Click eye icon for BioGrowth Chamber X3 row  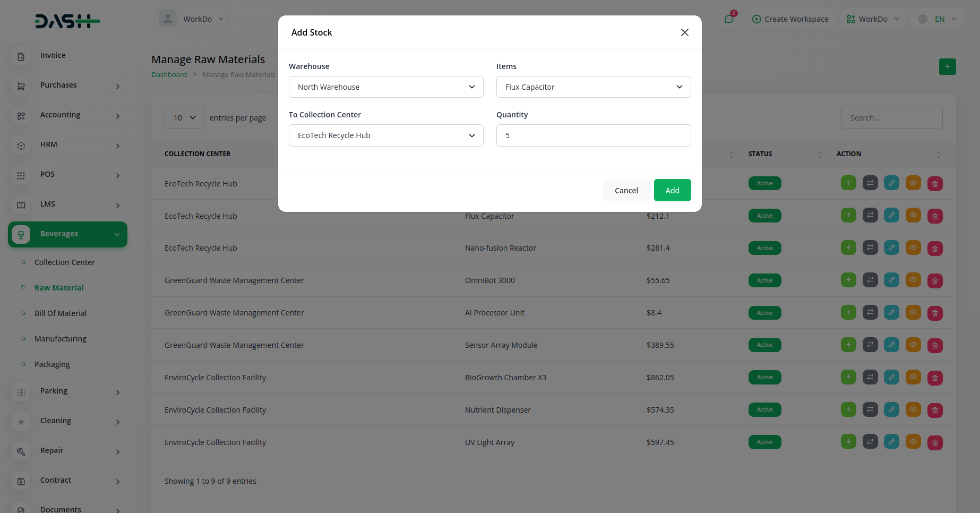[x=913, y=377]
